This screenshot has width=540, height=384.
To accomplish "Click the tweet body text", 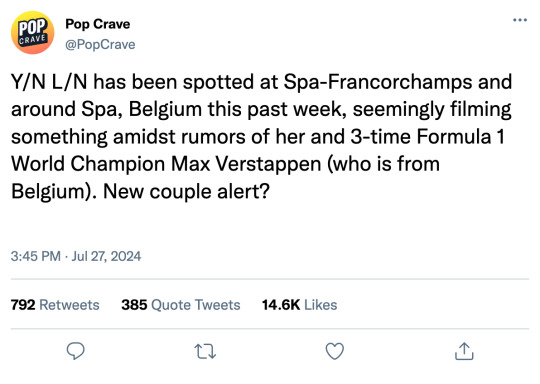I will (262, 136).
